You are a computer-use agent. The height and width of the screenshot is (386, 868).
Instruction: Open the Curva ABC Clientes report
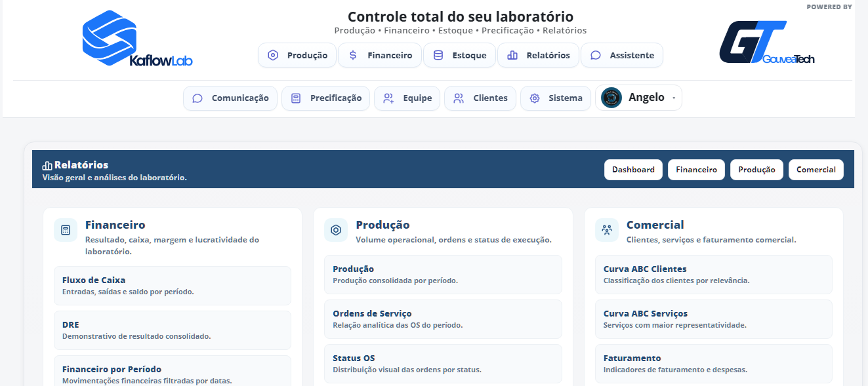click(714, 275)
